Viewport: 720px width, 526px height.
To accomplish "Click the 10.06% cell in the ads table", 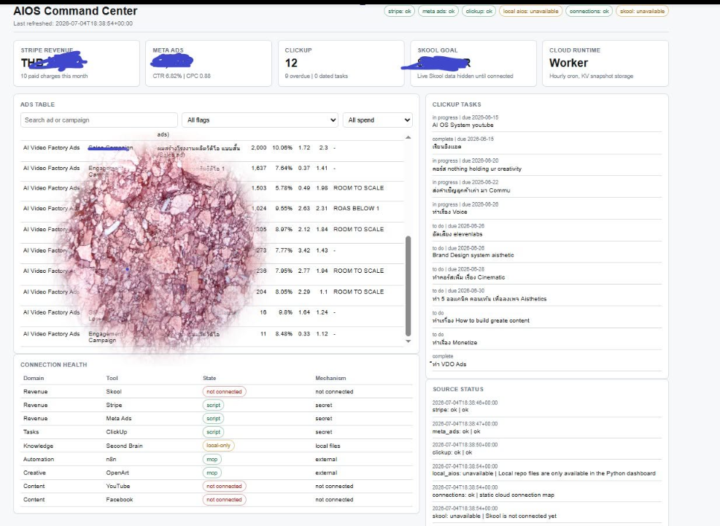I will click(282, 148).
